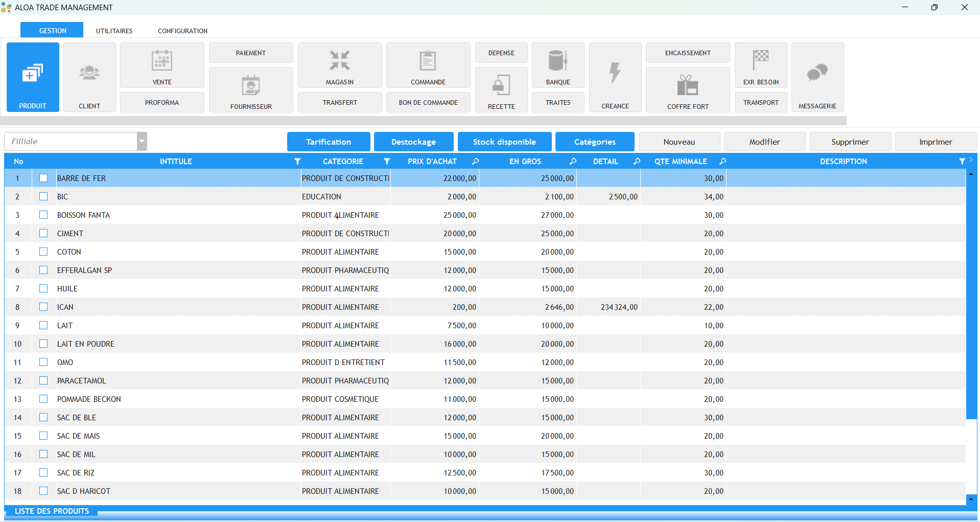Click the Nouveau button

pyautogui.click(x=679, y=142)
